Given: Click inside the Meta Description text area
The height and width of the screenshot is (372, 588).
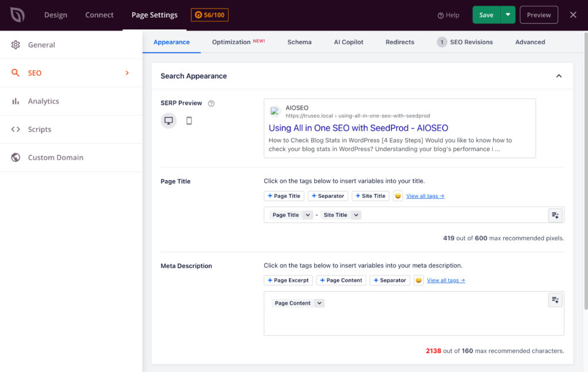Looking at the screenshot, I should point(414,313).
